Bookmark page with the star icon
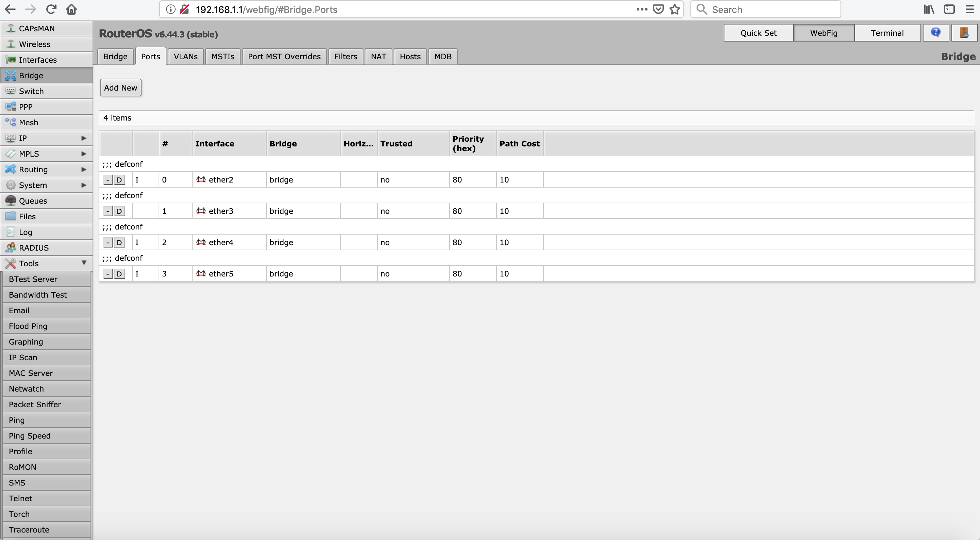 [675, 10]
